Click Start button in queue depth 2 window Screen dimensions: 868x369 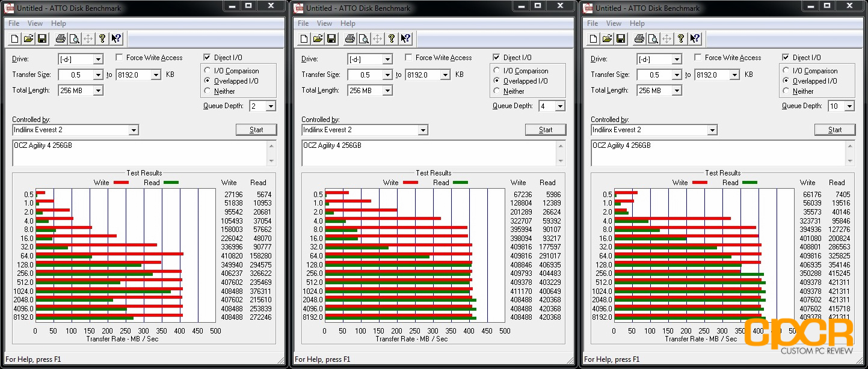(256, 130)
